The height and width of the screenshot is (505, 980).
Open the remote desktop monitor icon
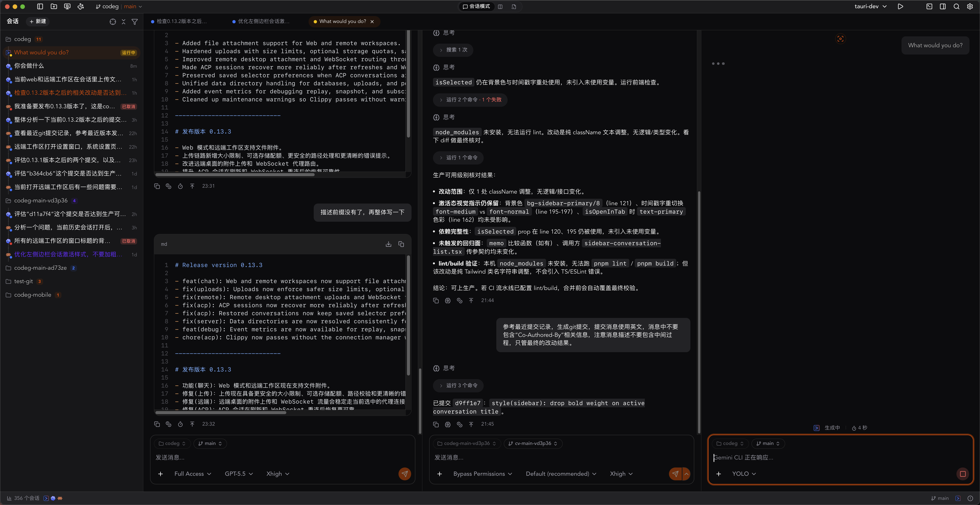(67, 7)
